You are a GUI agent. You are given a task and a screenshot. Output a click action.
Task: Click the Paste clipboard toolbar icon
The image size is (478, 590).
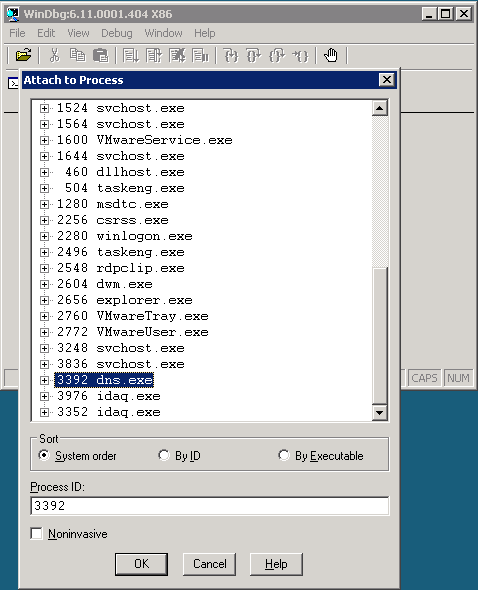pos(100,55)
